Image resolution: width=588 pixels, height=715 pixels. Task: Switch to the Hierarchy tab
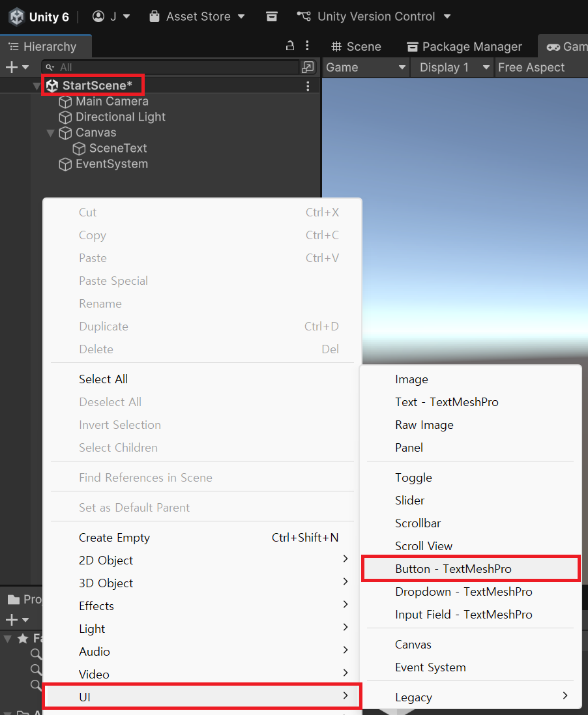[x=46, y=46]
